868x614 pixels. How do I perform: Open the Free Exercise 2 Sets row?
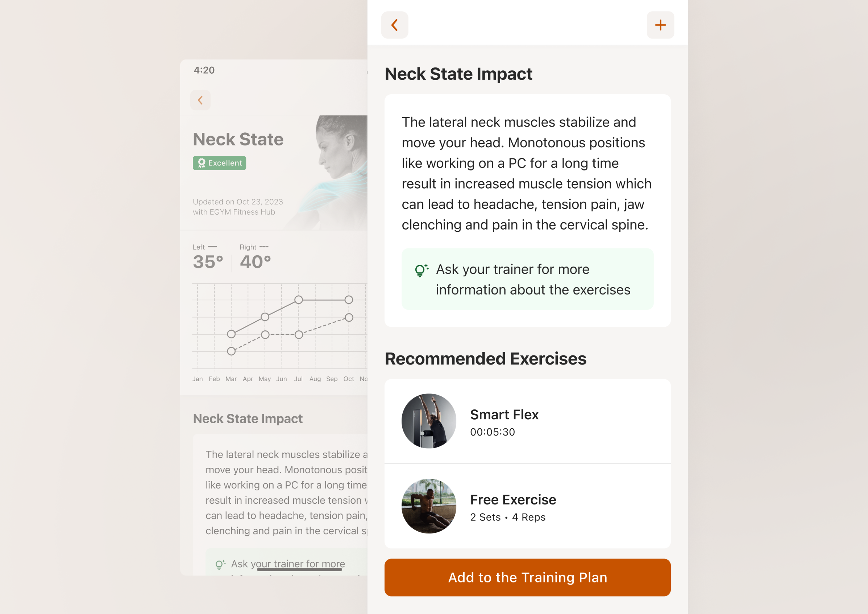527,506
